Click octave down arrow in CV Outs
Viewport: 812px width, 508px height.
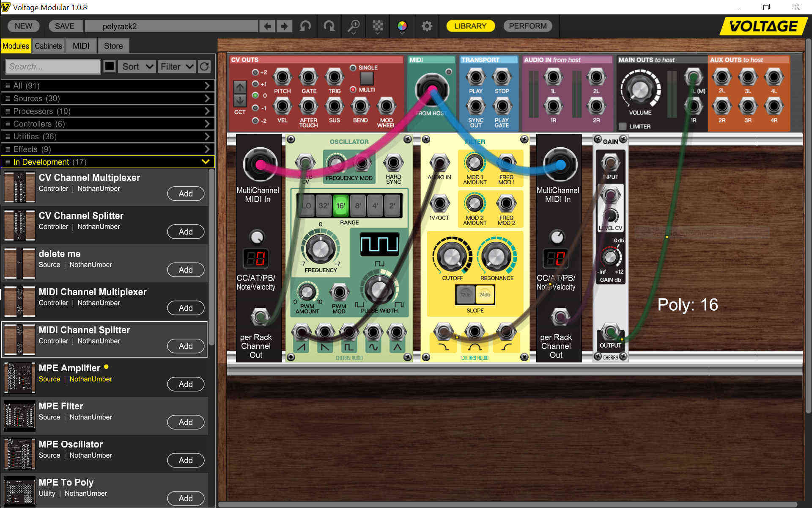pyautogui.click(x=240, y=100)
